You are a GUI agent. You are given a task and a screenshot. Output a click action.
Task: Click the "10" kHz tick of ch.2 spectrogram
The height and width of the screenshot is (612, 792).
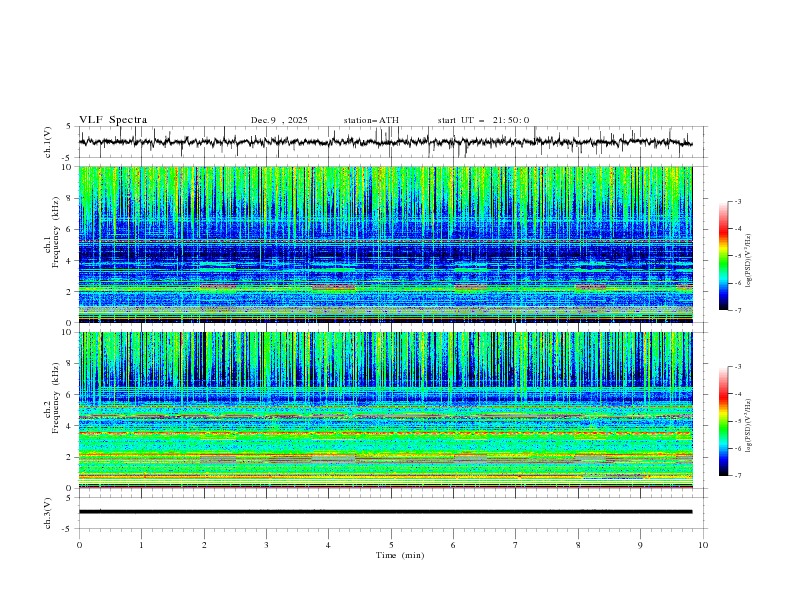69,332
